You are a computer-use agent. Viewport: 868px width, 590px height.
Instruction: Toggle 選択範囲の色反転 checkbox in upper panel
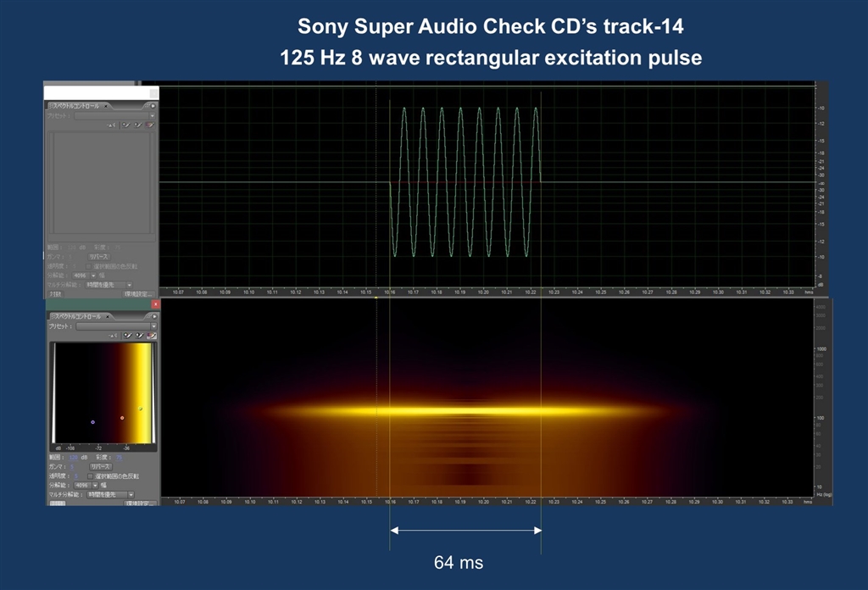click(x=88, y=266)
